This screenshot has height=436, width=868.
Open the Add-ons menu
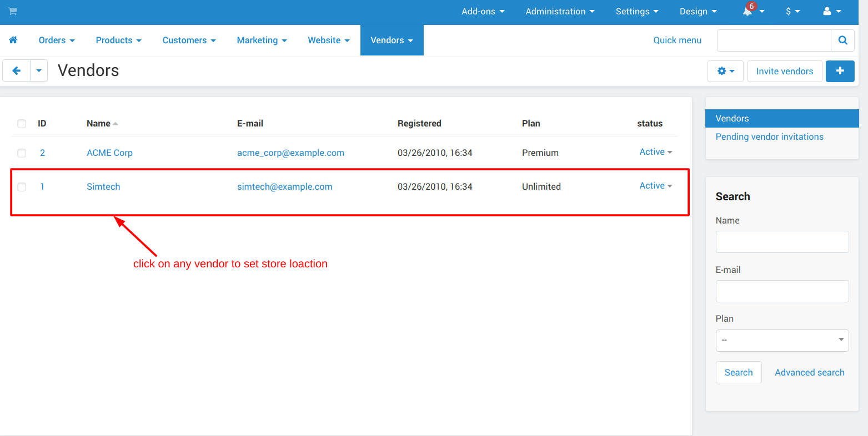point(483,11)
